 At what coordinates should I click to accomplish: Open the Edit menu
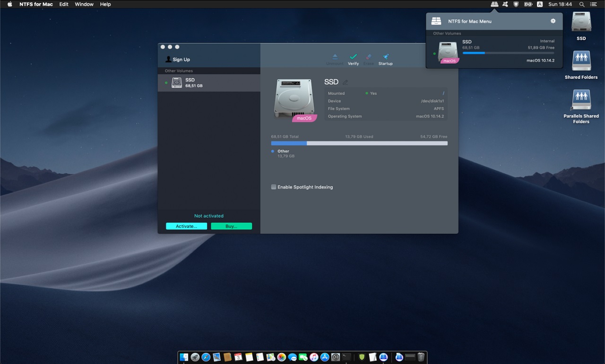(64, 4)
